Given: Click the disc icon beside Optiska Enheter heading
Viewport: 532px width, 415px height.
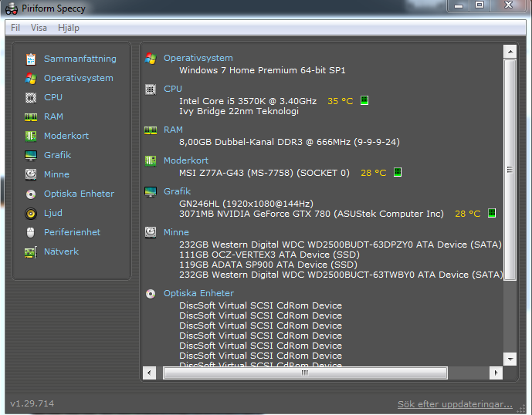Looking at the screenshot, I should point(151,294).
